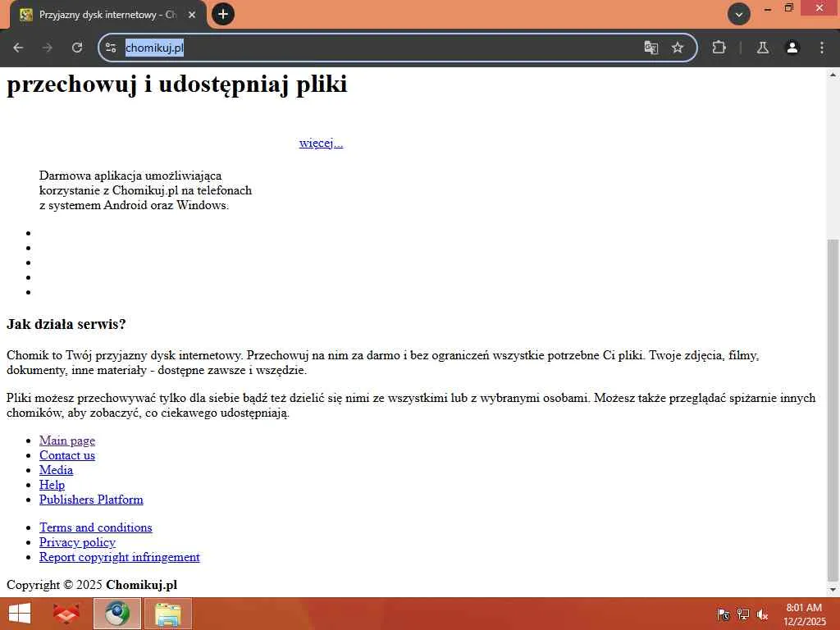This screenshot has height=630, width=840.
Task: Open Chrome's three-dot menu
Action: pyautogui.click(x=822, y=48)
